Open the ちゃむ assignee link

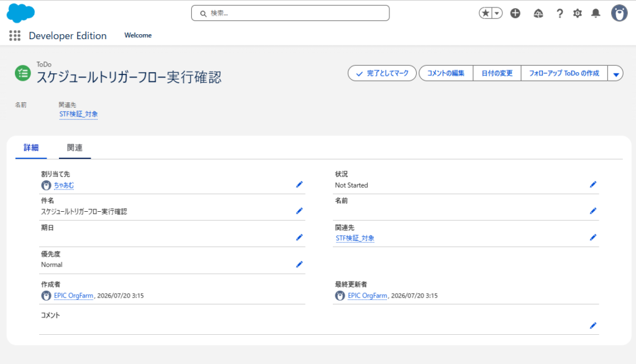click(x=64, y=186)
